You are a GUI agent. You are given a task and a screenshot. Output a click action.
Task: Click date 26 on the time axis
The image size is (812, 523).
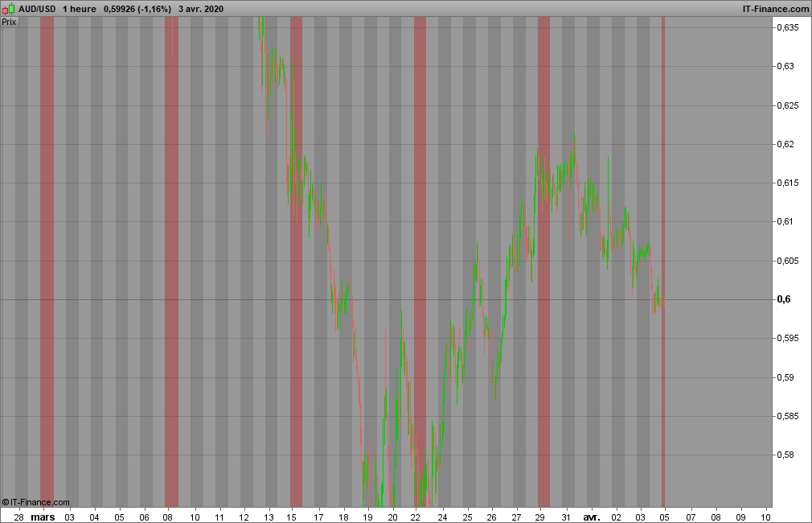tap(491, 517)
